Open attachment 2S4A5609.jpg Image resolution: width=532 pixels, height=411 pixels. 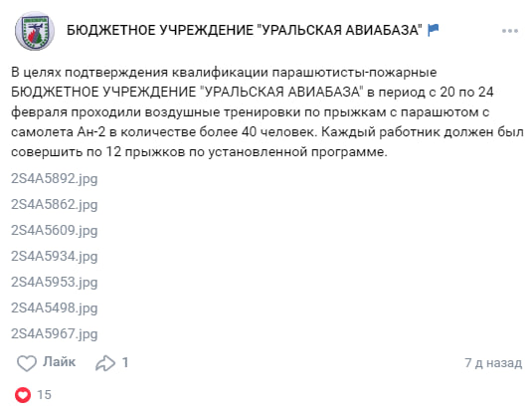click(x=55, y=230)
